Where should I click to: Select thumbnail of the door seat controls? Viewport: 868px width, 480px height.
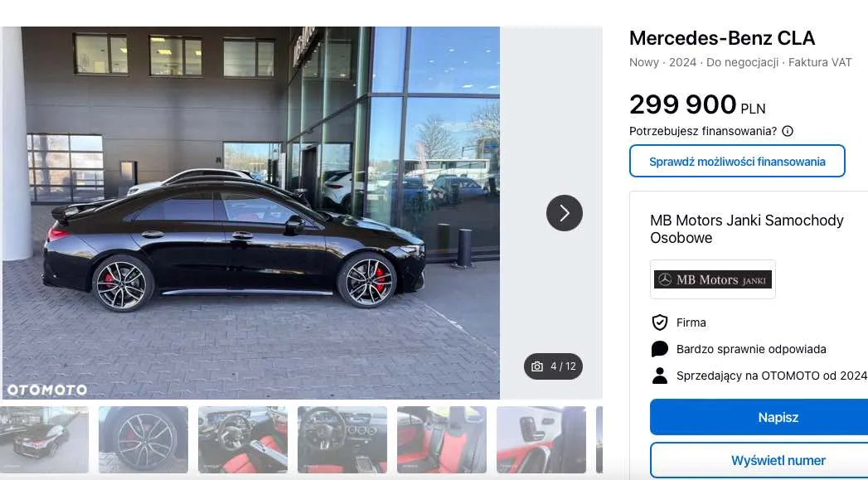(541, 439)
